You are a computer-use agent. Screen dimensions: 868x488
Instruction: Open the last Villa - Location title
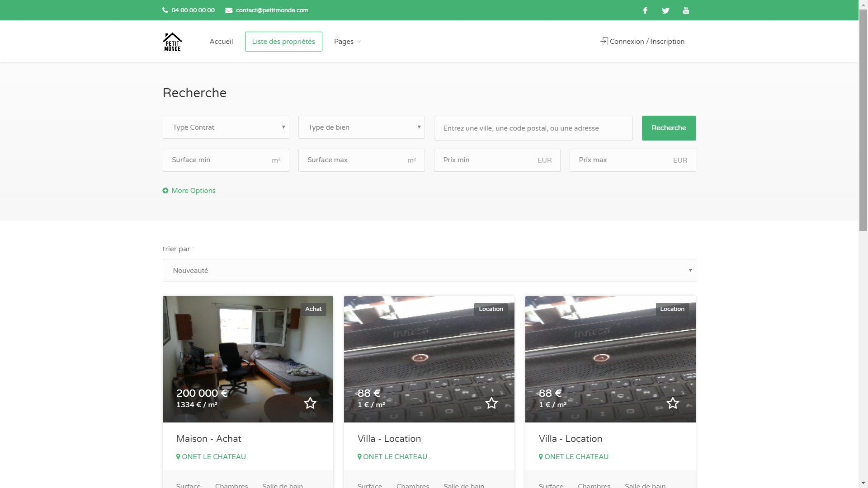click(571, 439)
